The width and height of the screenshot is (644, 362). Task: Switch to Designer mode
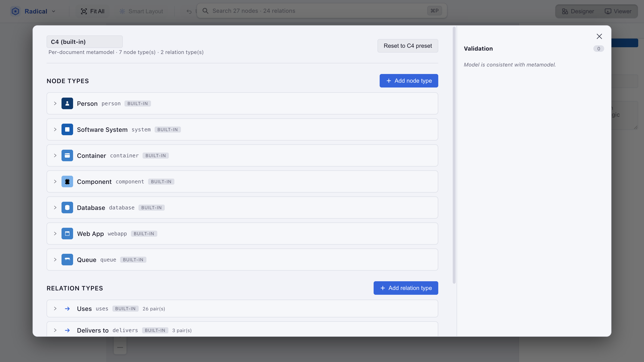[578, 11]
